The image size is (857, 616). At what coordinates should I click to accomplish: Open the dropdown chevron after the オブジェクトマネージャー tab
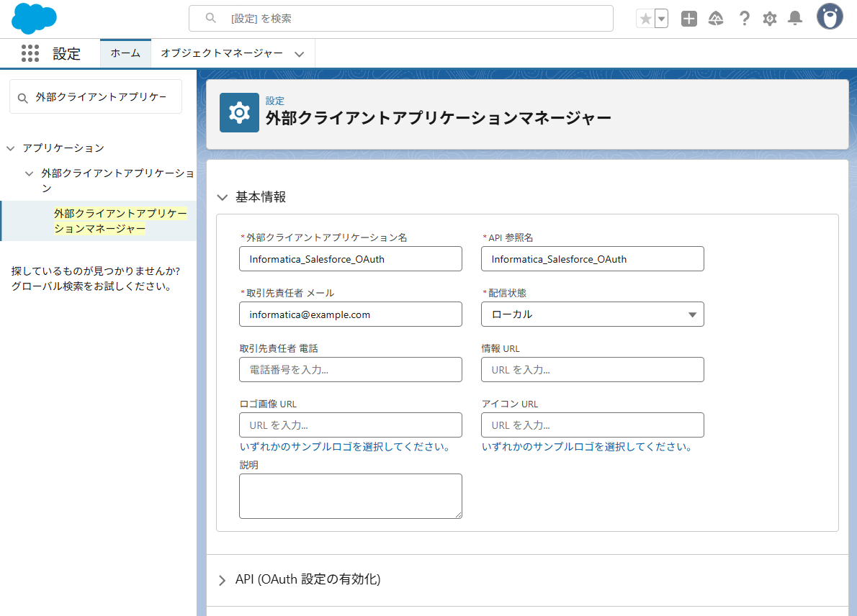pyautogui.click(x=299, y=54)
